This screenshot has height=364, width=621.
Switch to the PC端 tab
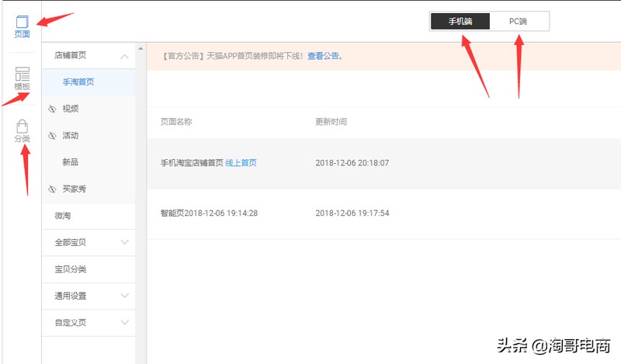[x=519, y=21]
